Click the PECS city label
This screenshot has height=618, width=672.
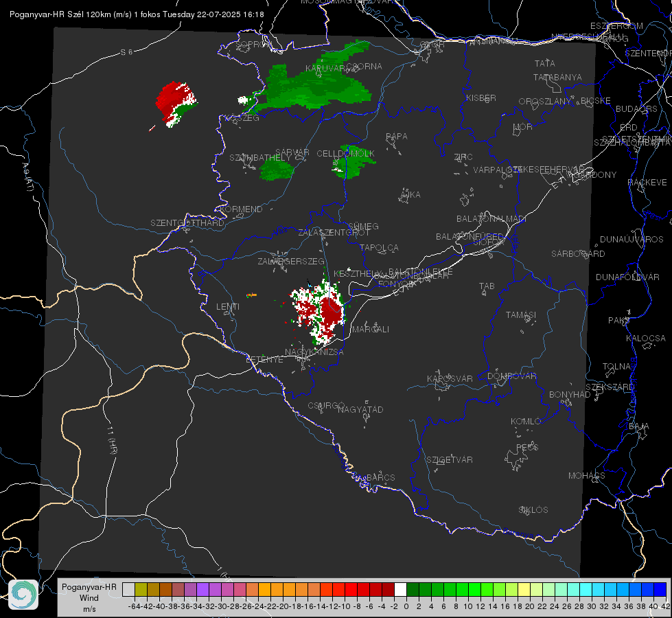[527, 447]
